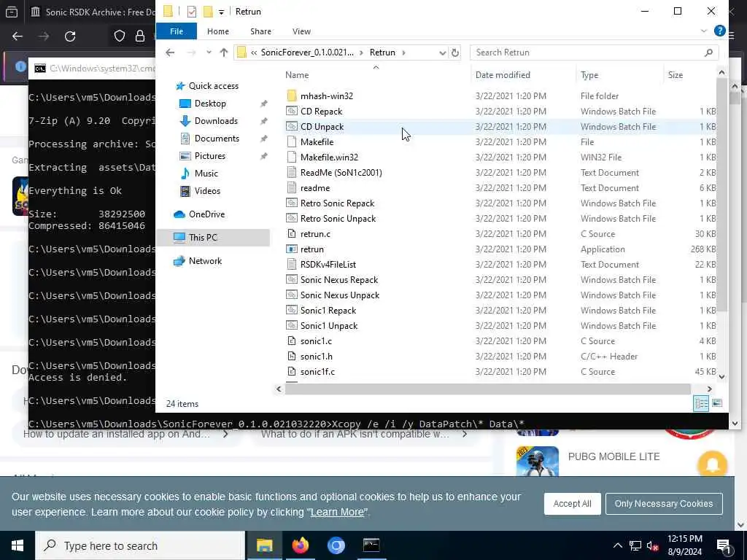Click the browser back arrow

pyautogui.click(x=18, y=36)
